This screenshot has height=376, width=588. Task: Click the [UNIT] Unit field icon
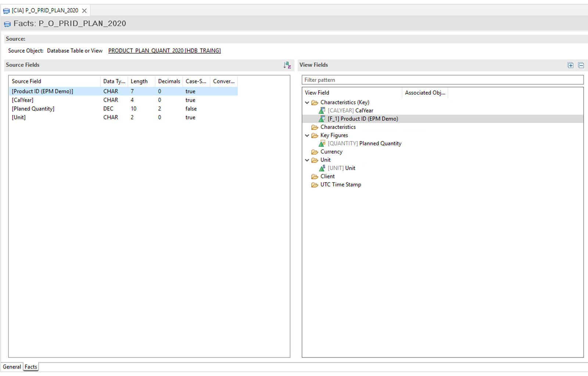pos(322,168)
